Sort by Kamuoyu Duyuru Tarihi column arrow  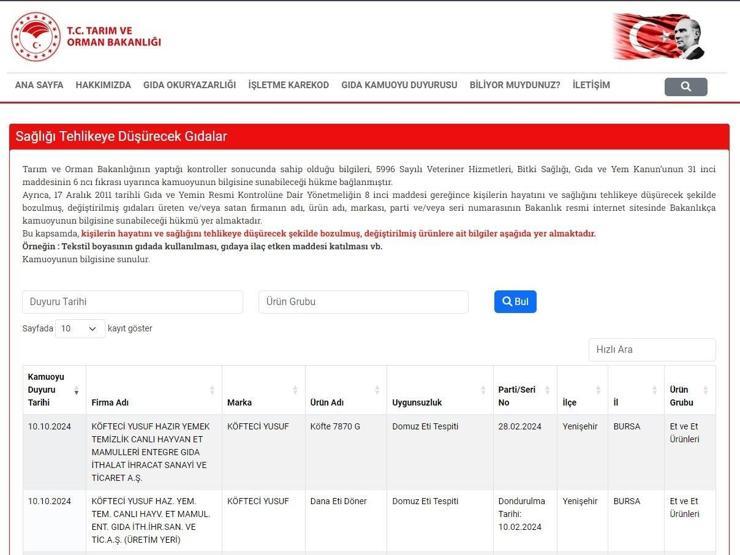(76, 390)
